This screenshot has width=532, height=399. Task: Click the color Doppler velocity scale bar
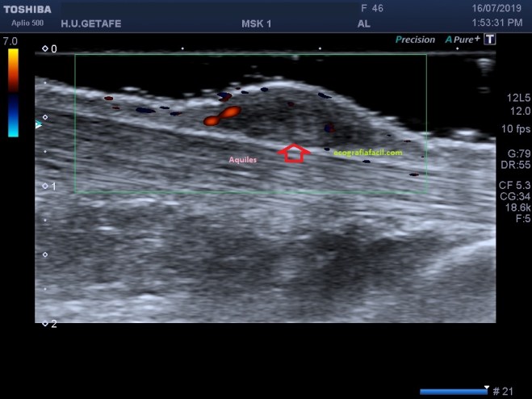13,91
